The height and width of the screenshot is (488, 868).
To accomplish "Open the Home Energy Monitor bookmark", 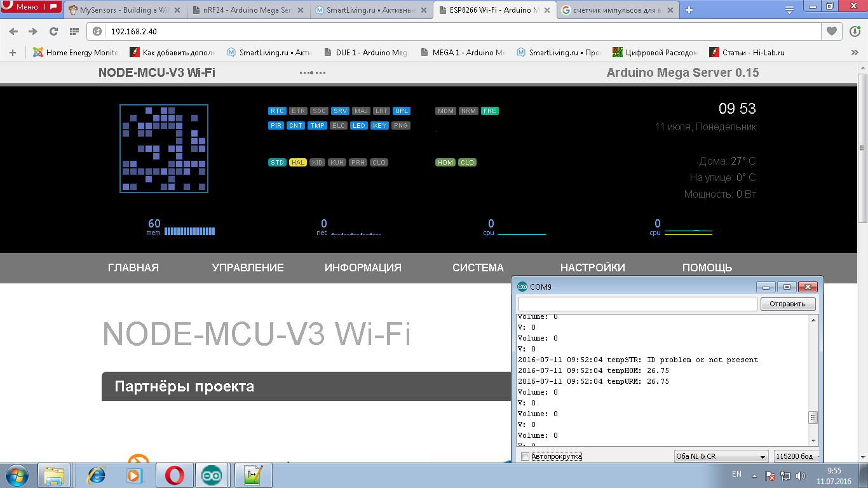I will [76, 53].
